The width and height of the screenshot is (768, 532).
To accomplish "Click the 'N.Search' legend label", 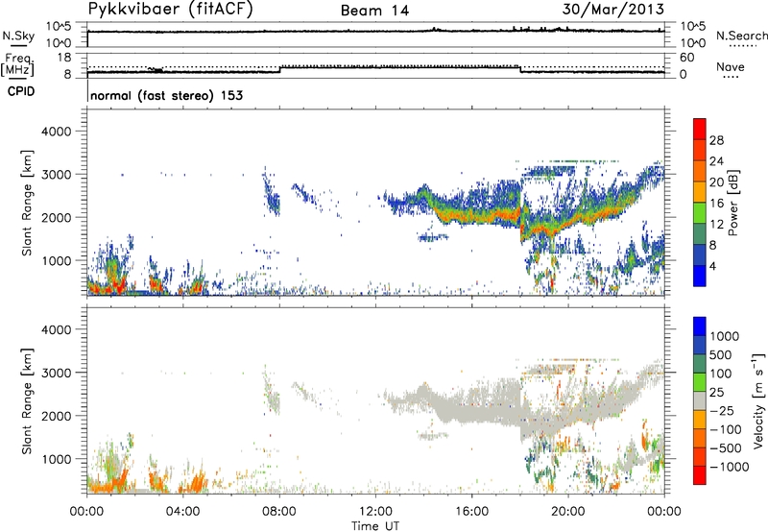I will pos(742,36).
